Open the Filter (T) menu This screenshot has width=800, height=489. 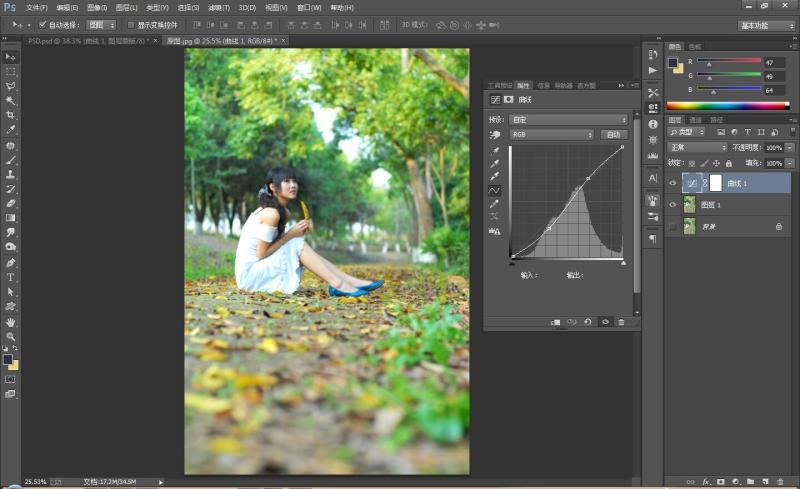tap(219, 8)
